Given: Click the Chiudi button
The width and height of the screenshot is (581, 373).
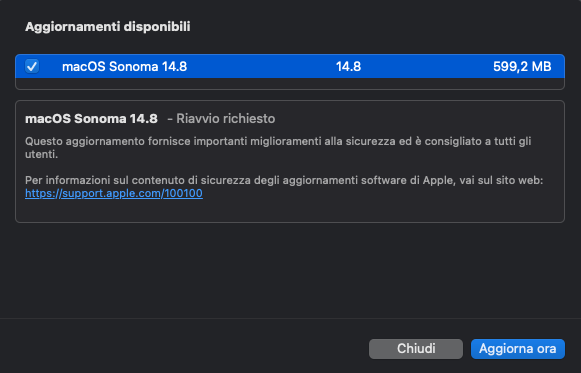Looking at the screenshot, I should (x=416, y=349).
